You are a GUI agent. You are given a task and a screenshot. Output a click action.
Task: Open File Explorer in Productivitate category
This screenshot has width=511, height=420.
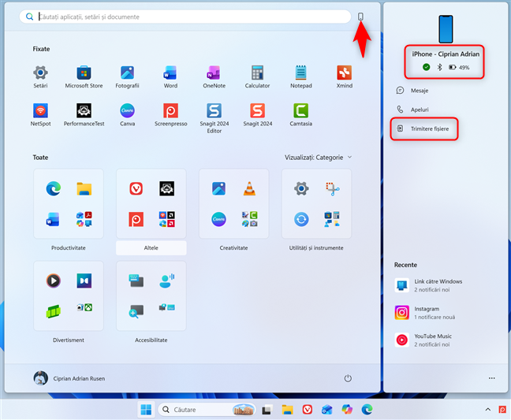coord(84,188)
